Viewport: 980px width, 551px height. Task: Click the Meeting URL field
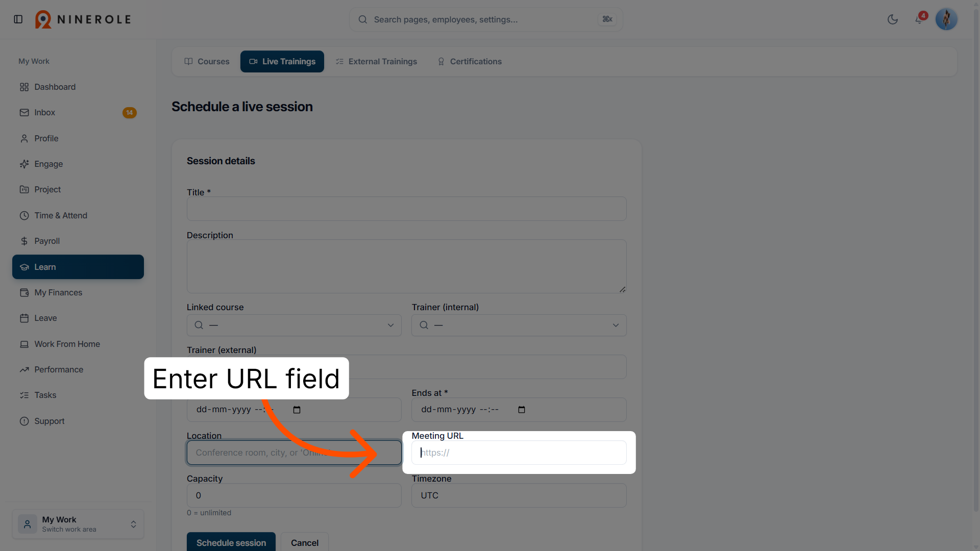pyautogui.click(x=519, y=453)
